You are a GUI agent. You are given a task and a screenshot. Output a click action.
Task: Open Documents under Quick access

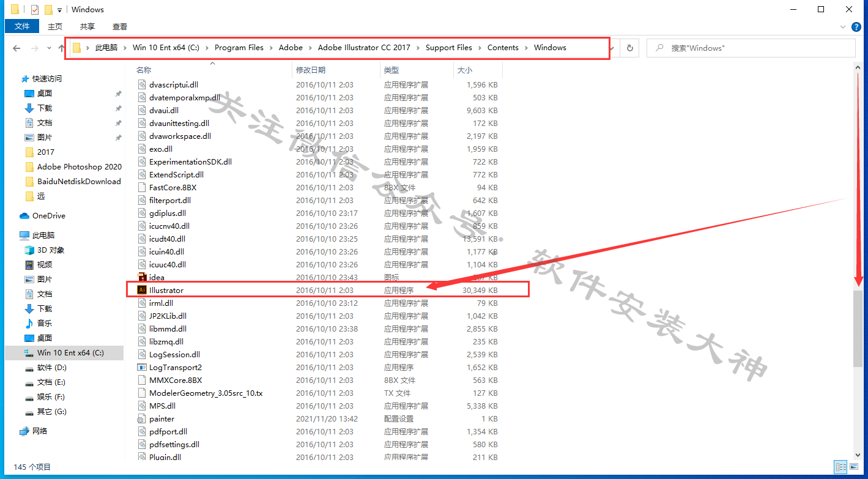point(44,122)
